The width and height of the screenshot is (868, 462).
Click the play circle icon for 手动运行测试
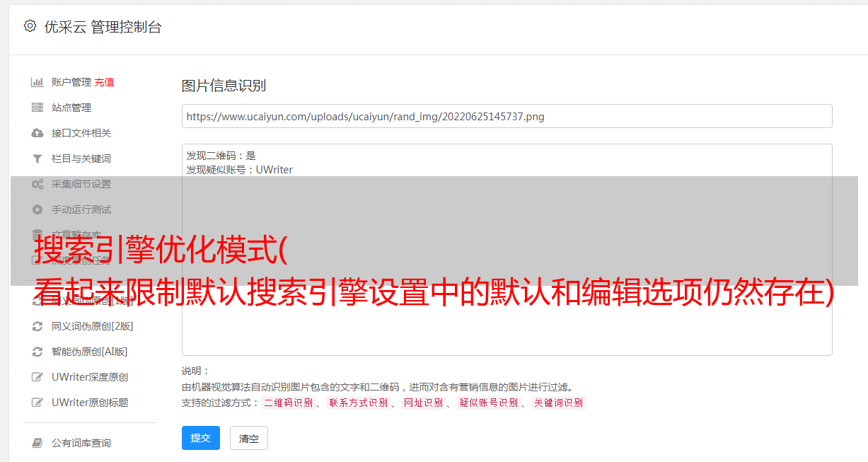[37, 209]
